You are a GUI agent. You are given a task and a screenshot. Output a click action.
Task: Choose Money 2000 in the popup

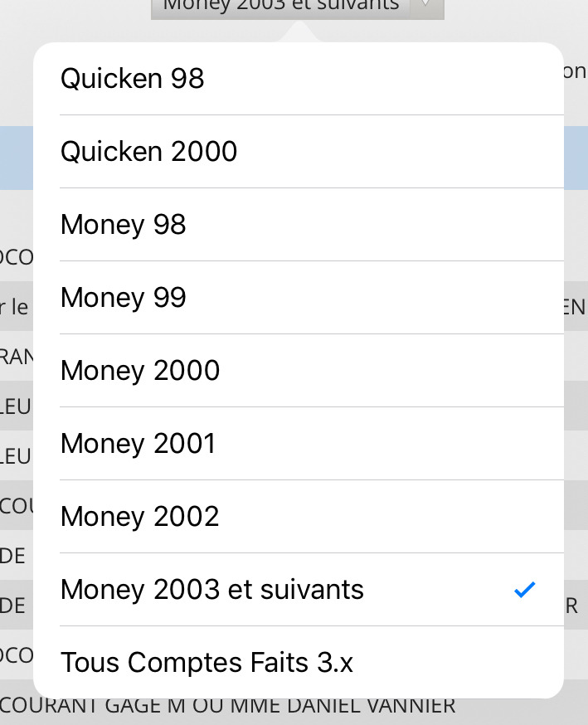[140, 371]
